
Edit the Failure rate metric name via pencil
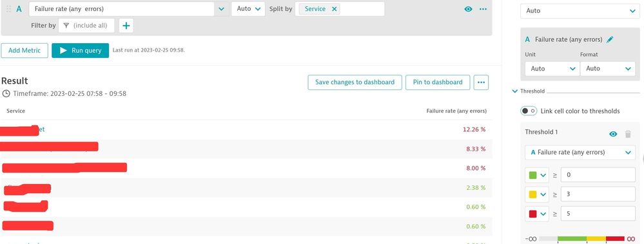(610, 39)
